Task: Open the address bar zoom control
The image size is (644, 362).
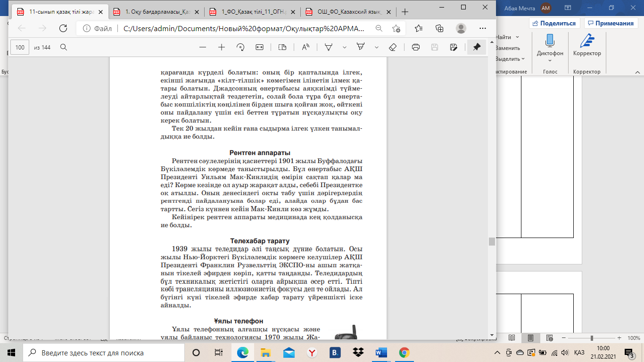Action: click(379, 28)
